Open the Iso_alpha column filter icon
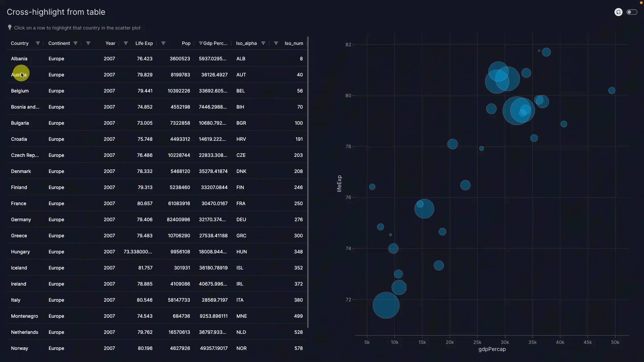 point(263,43)
